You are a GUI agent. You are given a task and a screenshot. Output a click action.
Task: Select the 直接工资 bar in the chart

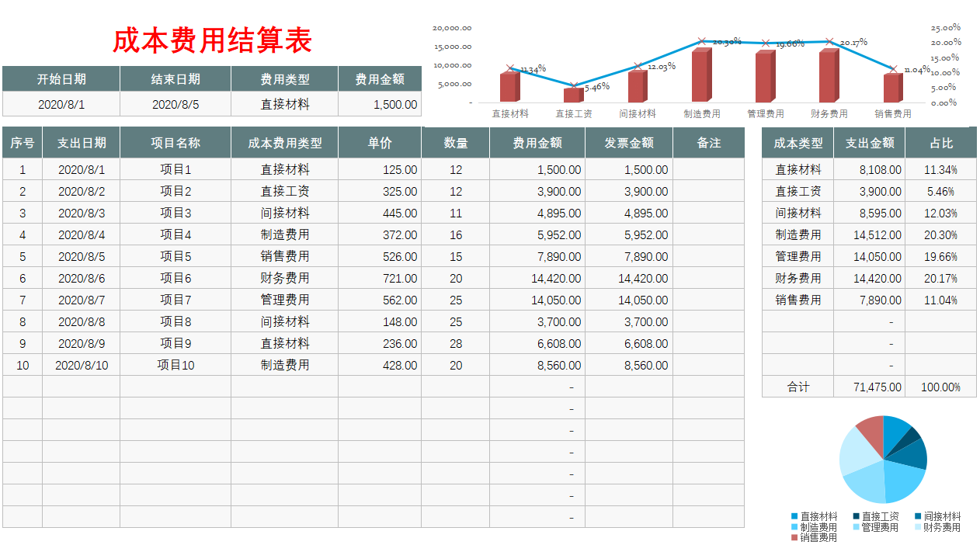[x=574, y=96]
